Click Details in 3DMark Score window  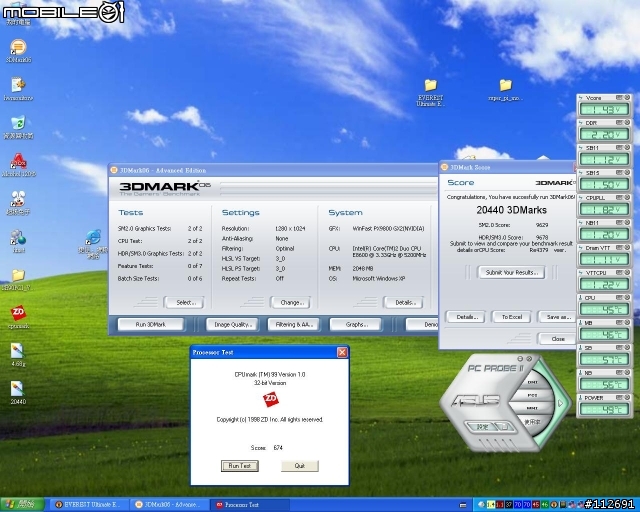(465, 317)
